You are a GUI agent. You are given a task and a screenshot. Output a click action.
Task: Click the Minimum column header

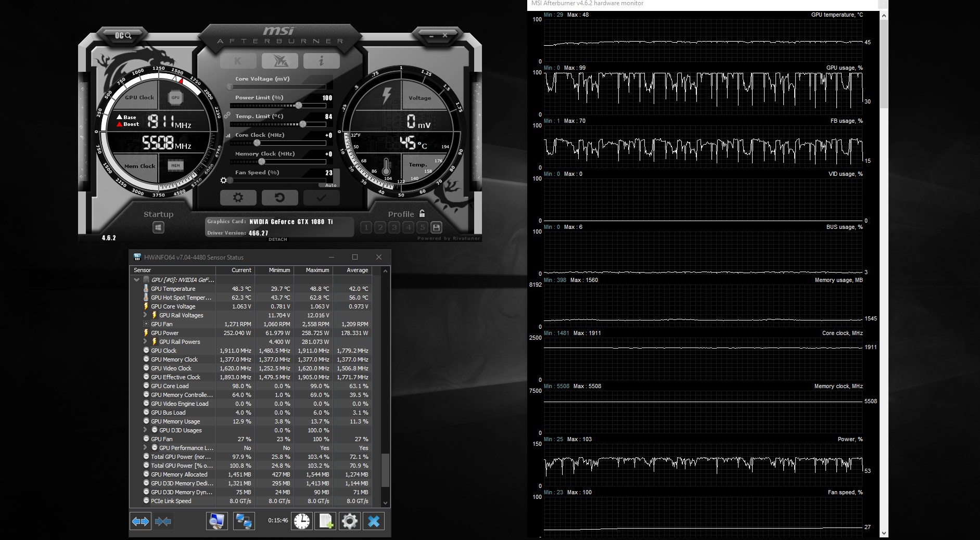tap(274, 270)
